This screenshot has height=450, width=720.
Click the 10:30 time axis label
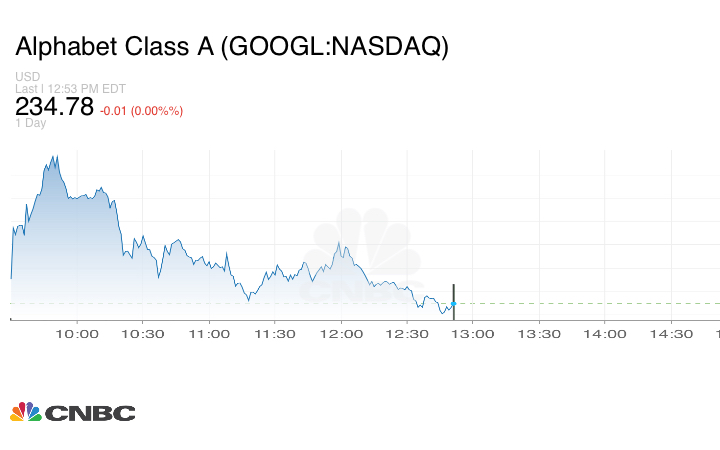144,334
